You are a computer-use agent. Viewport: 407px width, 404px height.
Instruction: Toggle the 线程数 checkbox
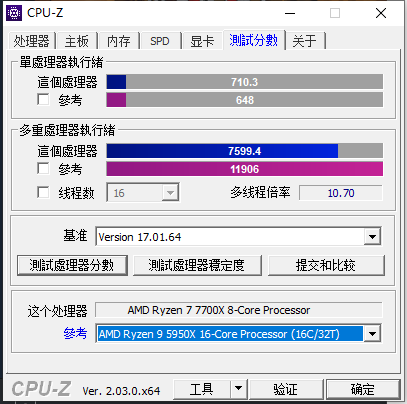tap(43, 192)
